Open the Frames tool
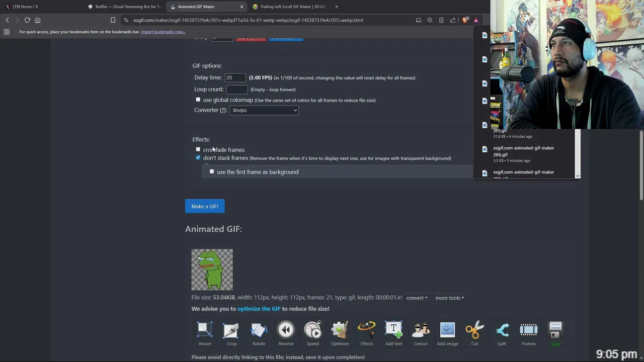Image resolution: width=644 pixels, height=362 pixels. click(528, 334)
